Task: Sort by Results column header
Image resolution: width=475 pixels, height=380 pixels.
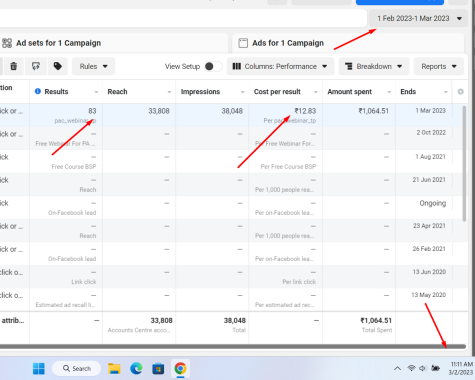Action: pyautogui.click(x=56, y=92)
